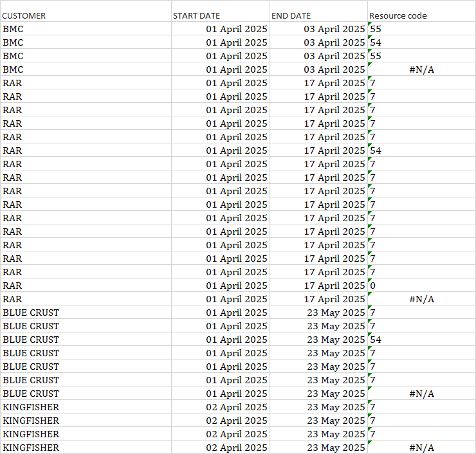
Task: Click the #N/A cell in BLUE CRUST row
Action: tap(422, 394)
